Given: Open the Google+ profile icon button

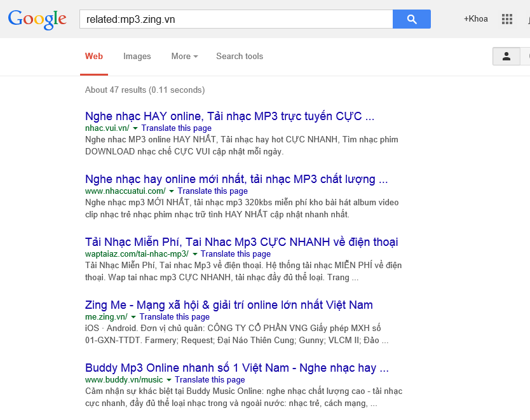Looking at the screenshot, I should click(x=528, y=18).
